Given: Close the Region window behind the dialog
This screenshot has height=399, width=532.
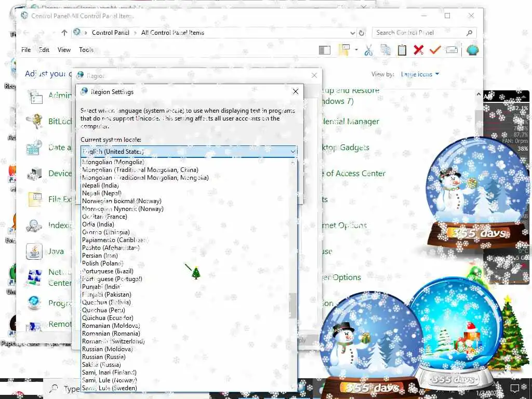Looking at the screenshot, I should [x=314, y=75].
